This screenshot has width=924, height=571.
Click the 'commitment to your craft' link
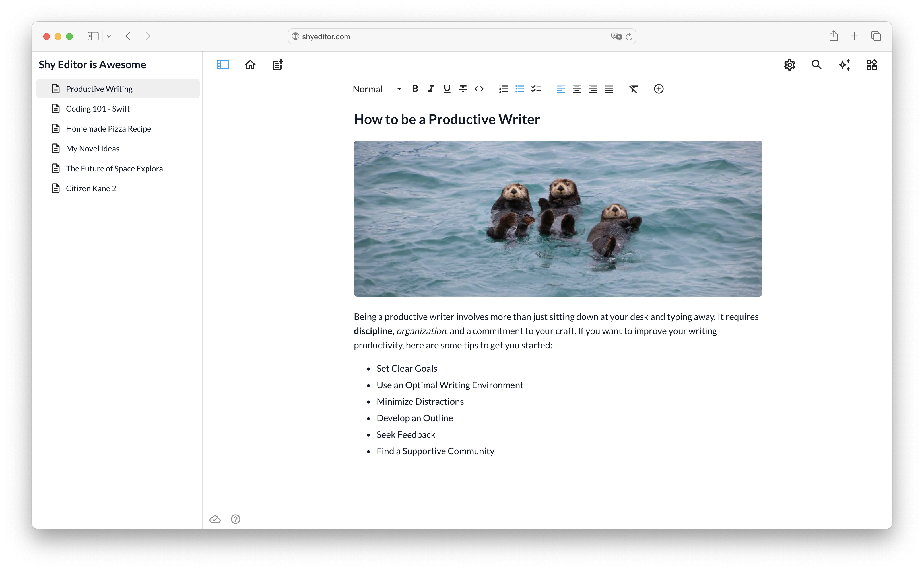523,331
